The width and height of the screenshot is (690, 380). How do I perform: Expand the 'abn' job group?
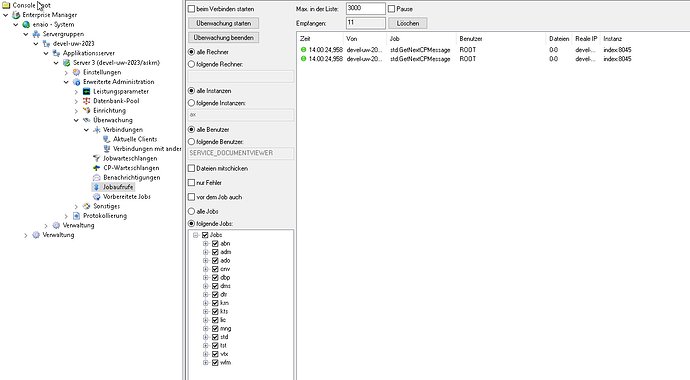click(x=206, y=243)
